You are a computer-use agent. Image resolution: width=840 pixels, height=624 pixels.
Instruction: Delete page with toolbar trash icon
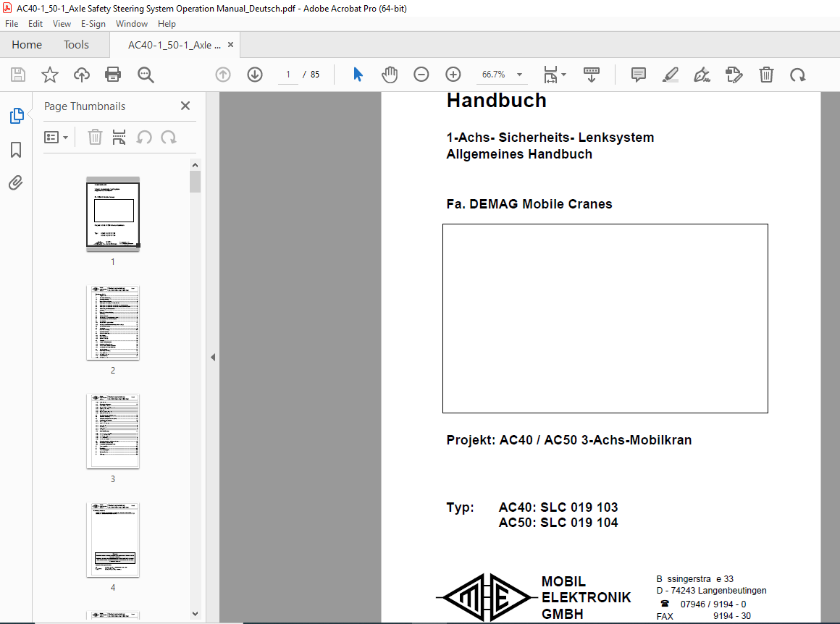[767, 75]
